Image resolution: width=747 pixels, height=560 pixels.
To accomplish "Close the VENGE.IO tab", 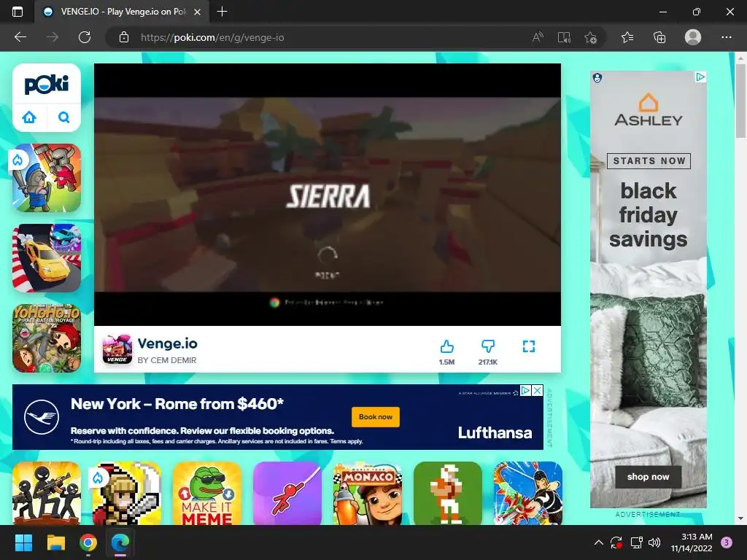I will click(x=197, y=12).
